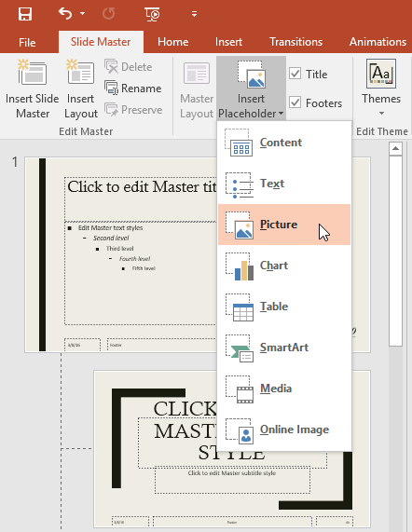This screenshot has width=412, height=532.
Task: Click the Content placeholder icon
Action: (x=239, y=143)
